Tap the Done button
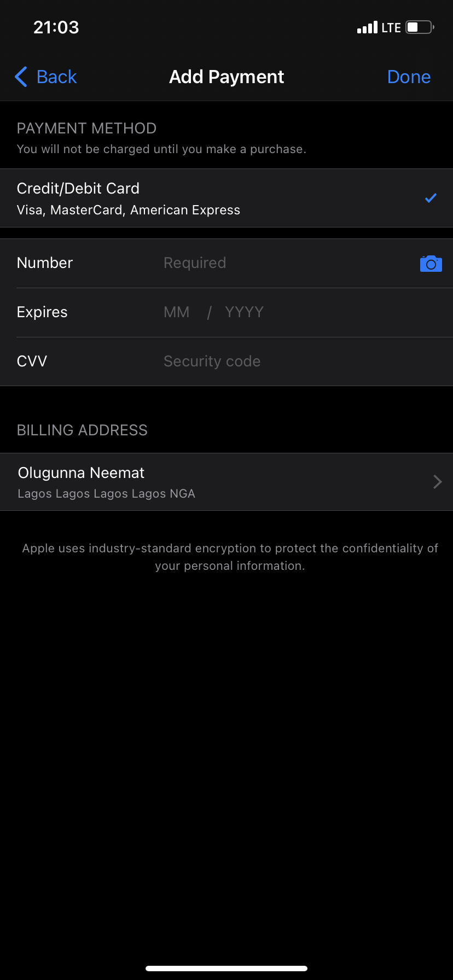This screenshot has height=980, width=453. click(409, 77)
